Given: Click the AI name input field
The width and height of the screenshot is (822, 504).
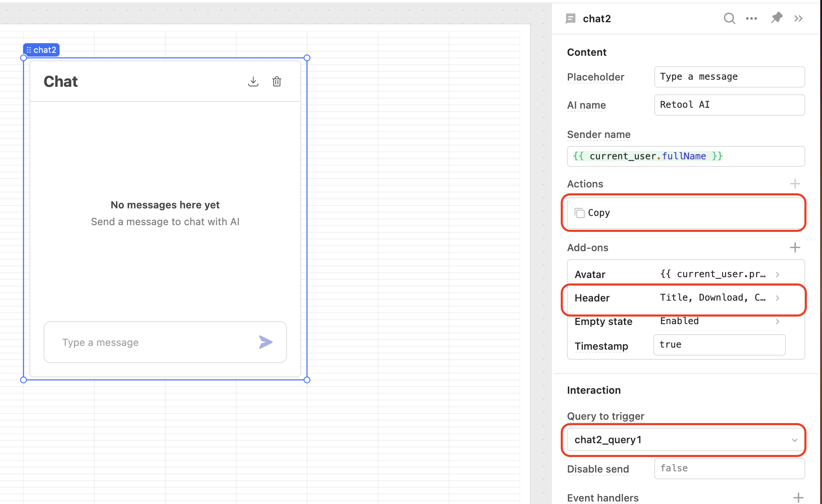Looking at the screenshot, I should point(729,105).
